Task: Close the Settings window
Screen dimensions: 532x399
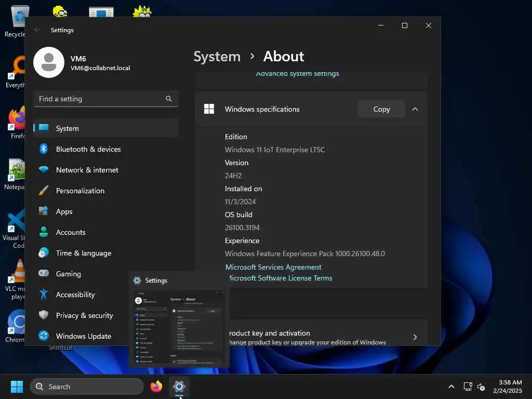Action: point(429,25)
